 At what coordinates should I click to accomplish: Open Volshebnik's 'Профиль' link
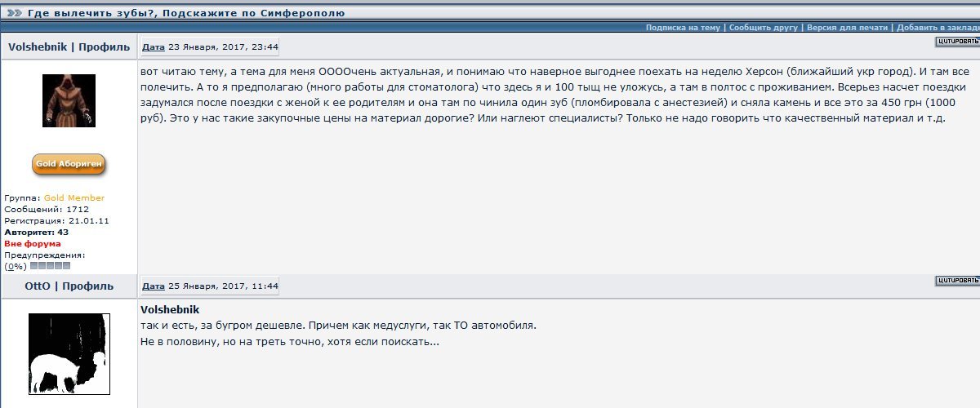104,47
